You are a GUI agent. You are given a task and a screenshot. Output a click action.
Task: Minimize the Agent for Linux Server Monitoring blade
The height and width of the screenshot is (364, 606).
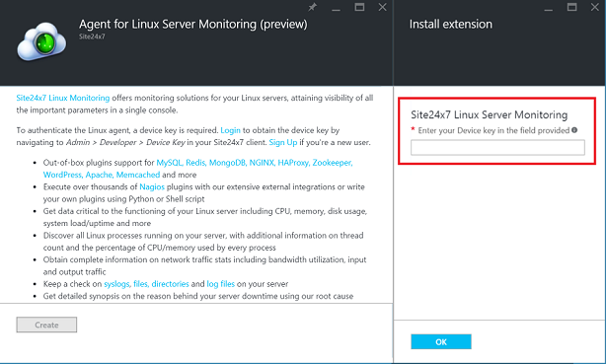pos(336,8)
